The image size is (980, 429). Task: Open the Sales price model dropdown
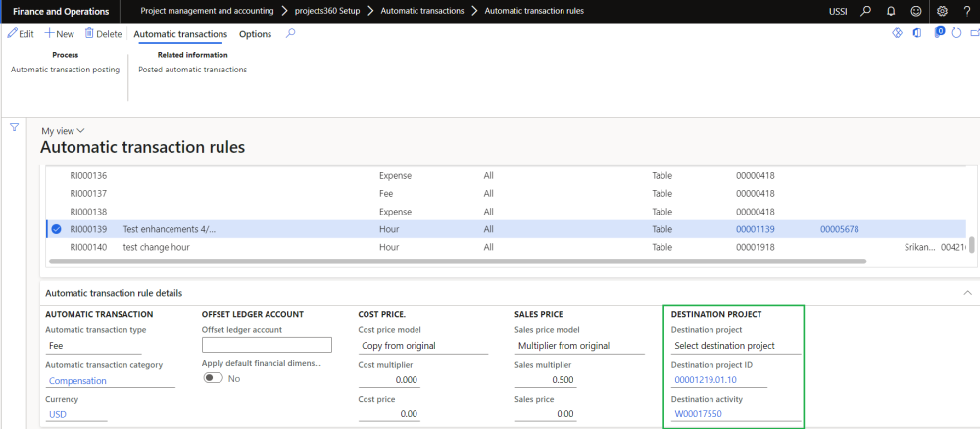click(578, 346)
